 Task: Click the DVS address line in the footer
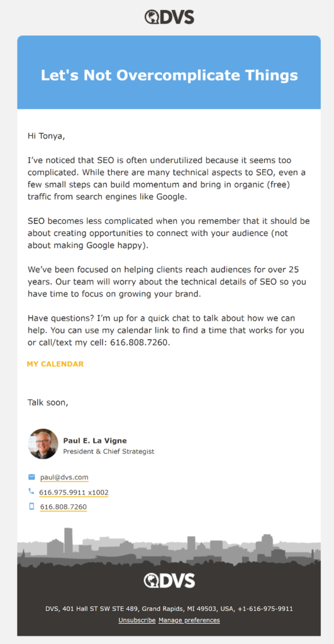click(x=169, y=609)
